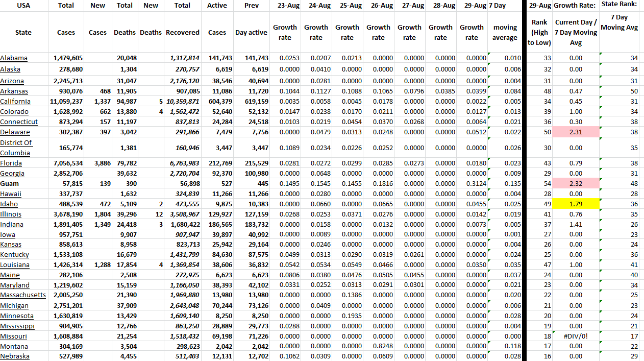Open the Florida state link

(x=11, y=163)
